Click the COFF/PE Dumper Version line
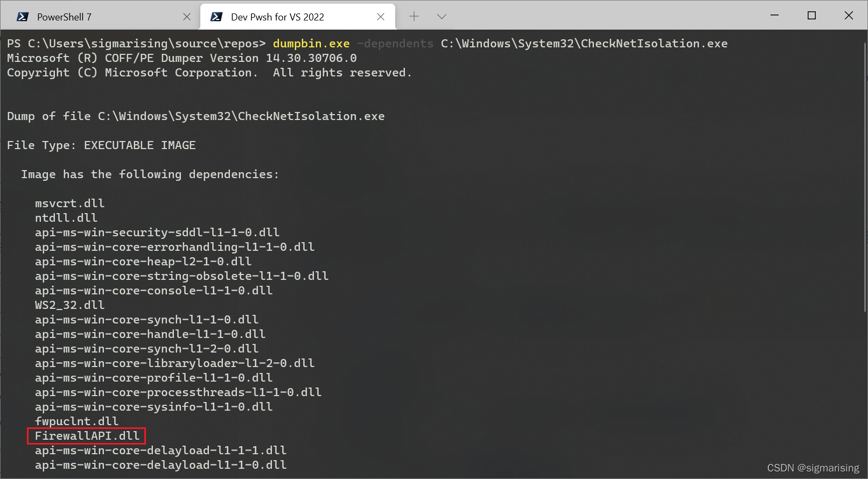 pos(182,58)
